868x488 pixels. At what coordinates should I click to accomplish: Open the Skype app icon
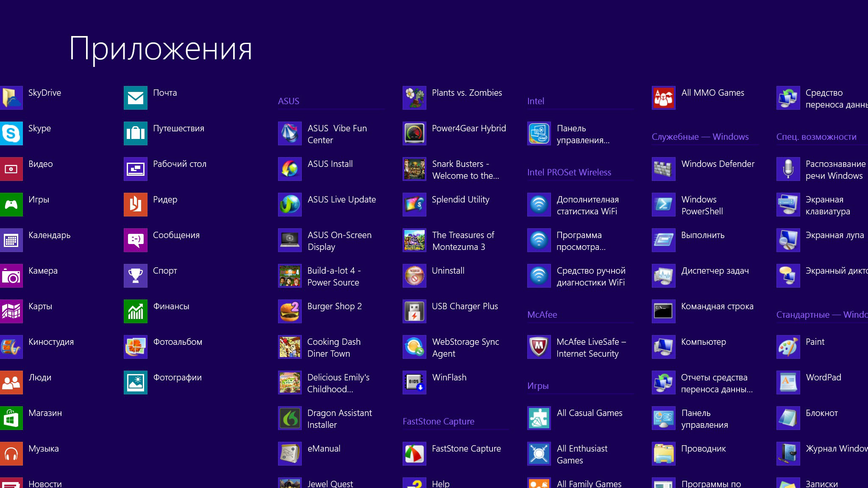11,133
